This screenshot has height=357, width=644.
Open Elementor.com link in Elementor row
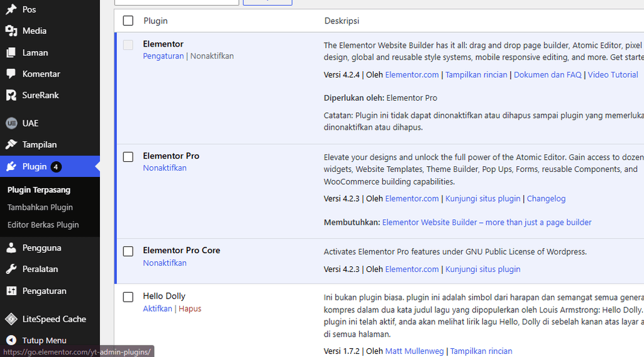[412, 75]
